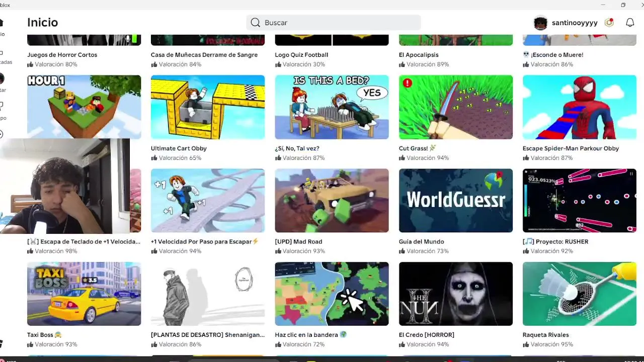Click thumbs-up icon beside Valoración 84%
This screenshot has width=644, height=362.
[x=154, y=64]
